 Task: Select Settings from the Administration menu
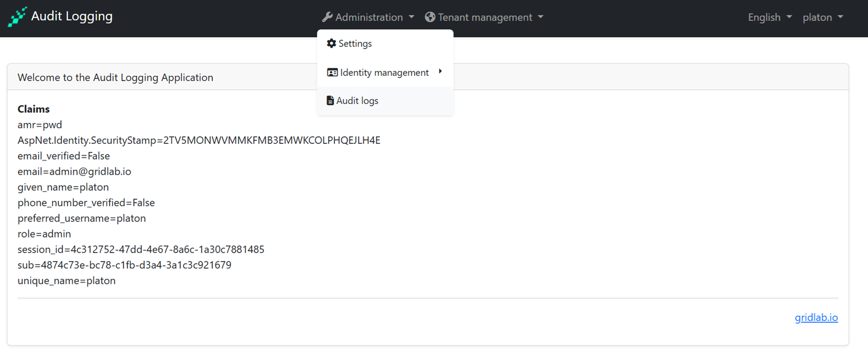[355, 43]
